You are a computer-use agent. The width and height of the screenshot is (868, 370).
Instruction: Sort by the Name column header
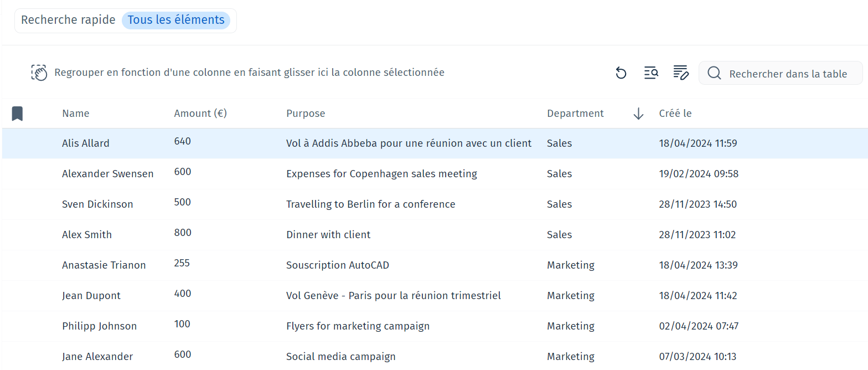[76, 114]
